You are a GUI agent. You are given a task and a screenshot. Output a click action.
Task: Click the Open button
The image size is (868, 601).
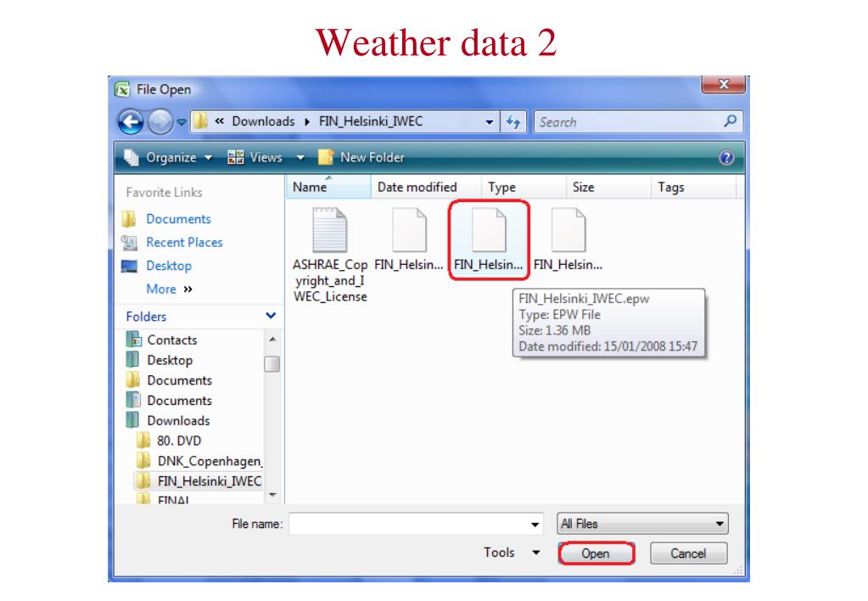[596, 553]
